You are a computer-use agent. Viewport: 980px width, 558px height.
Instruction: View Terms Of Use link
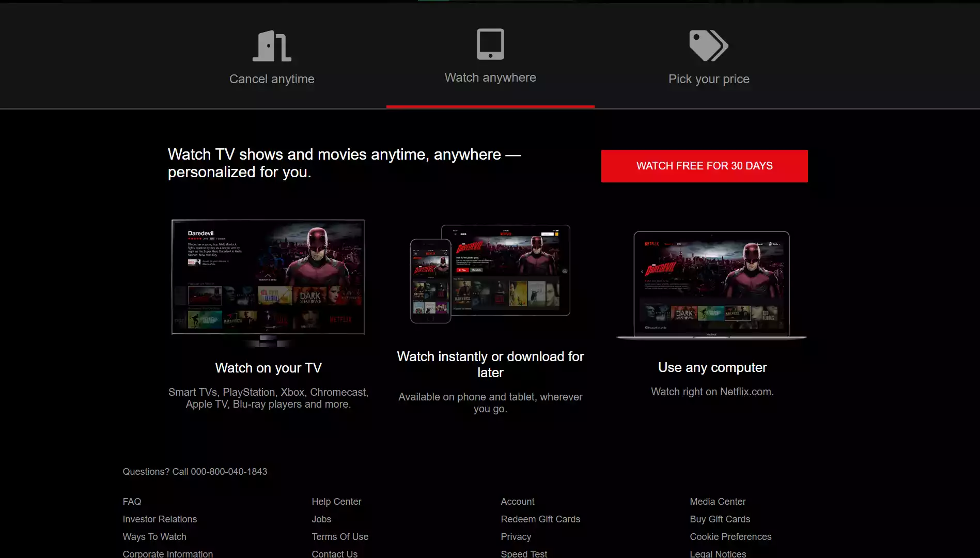click(340, 537)
